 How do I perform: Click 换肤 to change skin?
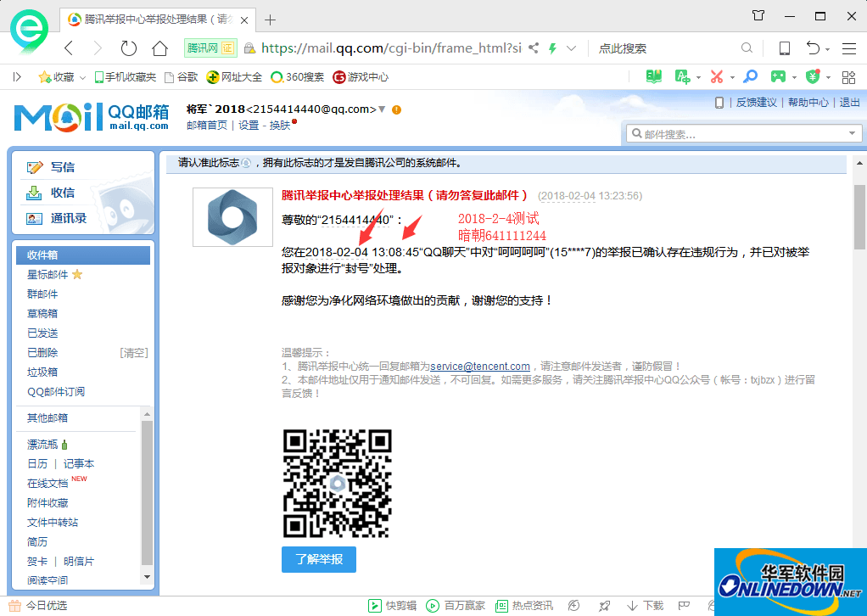280,125
